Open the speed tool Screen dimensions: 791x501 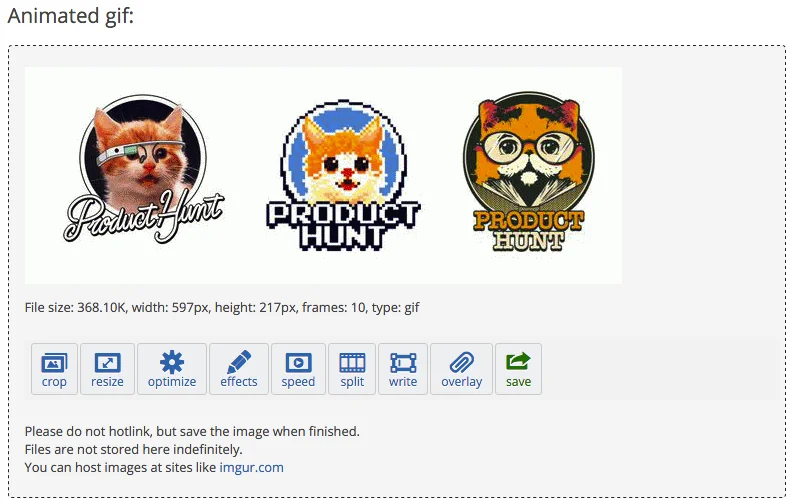click(x=298, y=369)
